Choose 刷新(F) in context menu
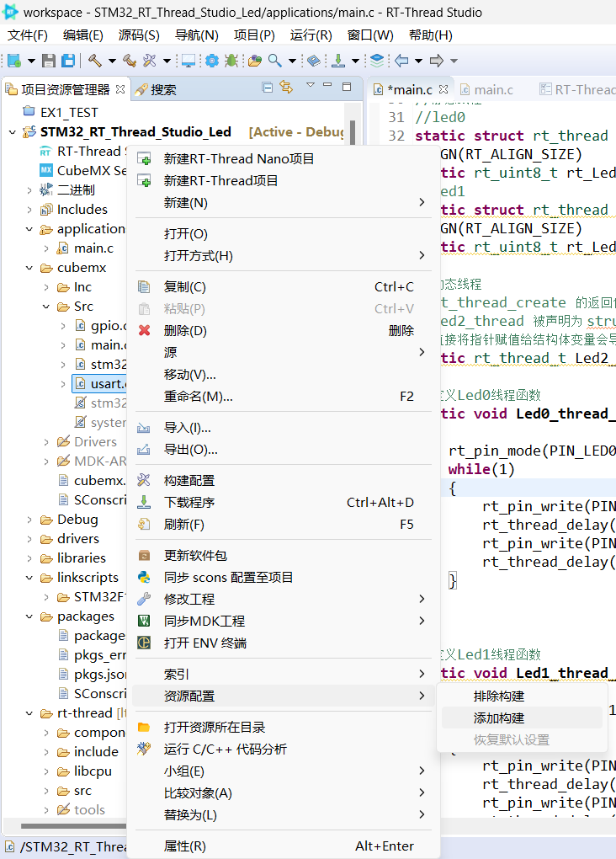The height and width of the screenshot is (859, 616). click(x=284, y=525)
